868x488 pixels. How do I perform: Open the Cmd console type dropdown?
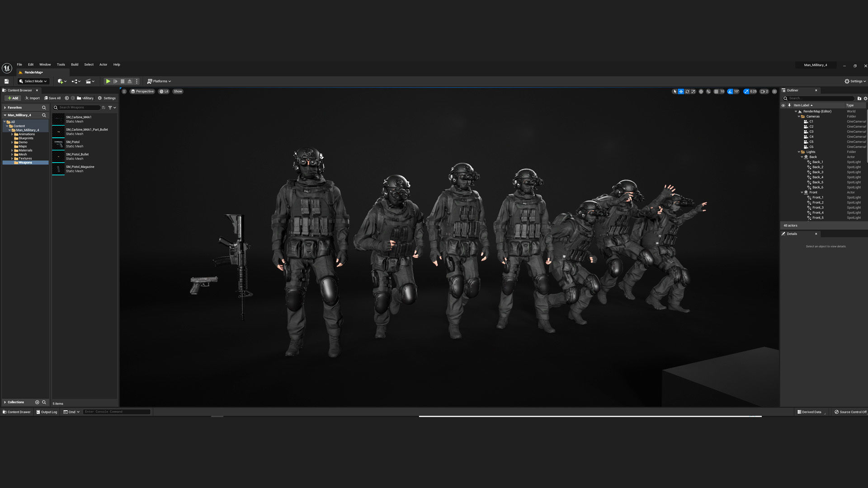71,412
